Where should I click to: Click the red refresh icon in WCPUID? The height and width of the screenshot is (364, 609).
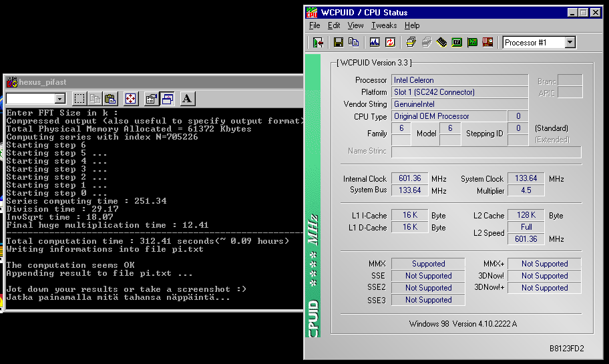click(390, 42)
